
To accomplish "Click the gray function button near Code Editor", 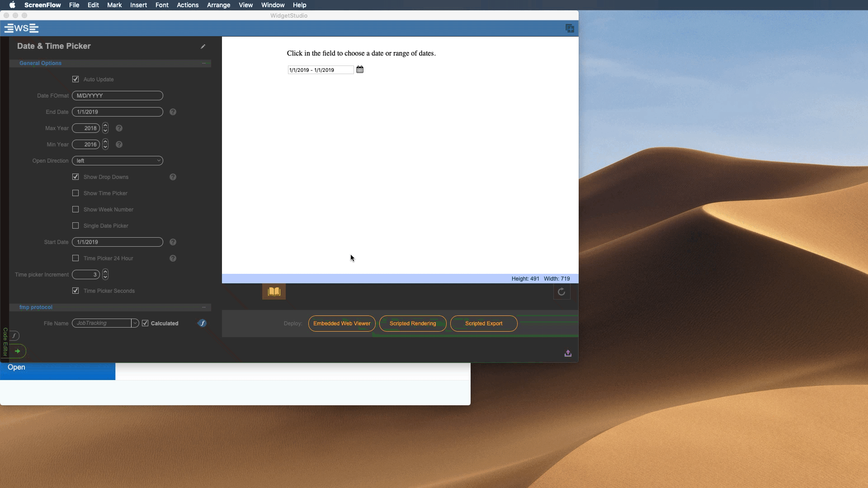I will [14, 336].
